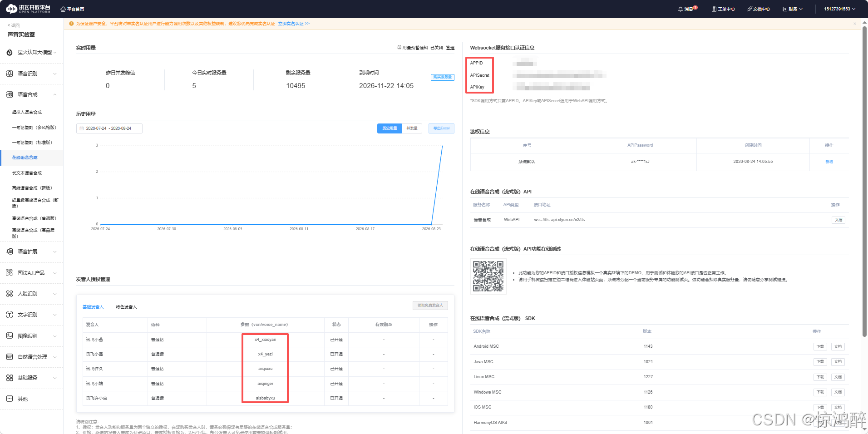Switch chart to 并发量 view
The height and width of the screenshot is (434, 868).
click(412, 128)
